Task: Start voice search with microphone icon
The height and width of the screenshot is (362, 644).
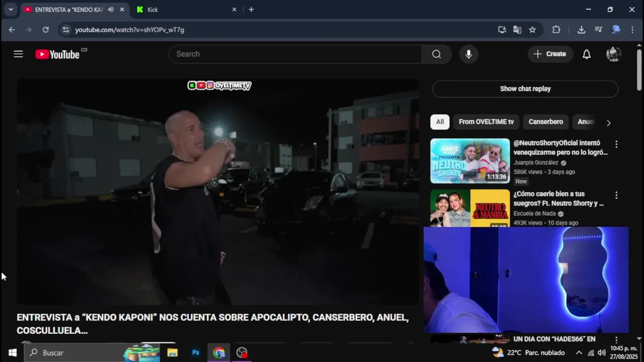Action: [x=468, y=54]
